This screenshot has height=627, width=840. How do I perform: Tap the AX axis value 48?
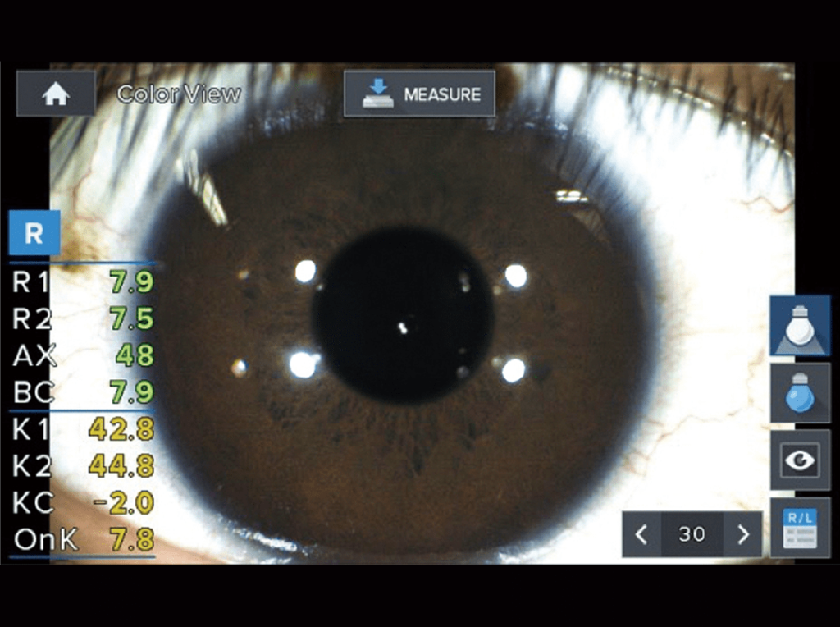[134, 355]
